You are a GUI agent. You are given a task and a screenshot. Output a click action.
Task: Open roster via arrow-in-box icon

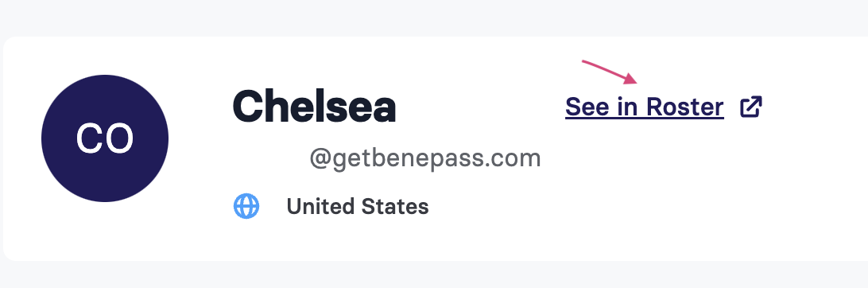(751, 107)
